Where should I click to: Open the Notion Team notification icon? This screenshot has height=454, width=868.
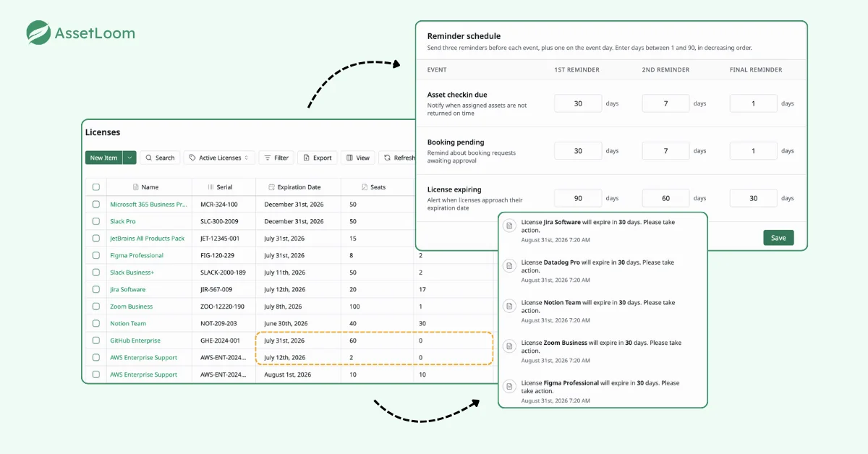509,307
